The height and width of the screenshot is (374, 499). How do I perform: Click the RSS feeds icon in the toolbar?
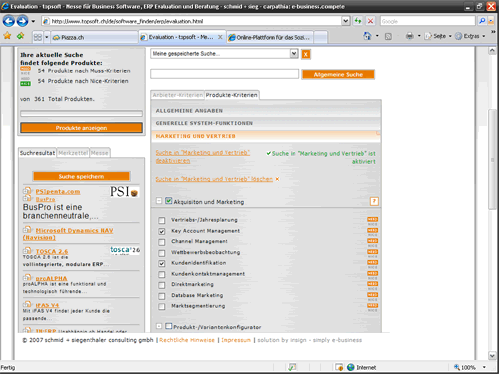tap(388, 36)
